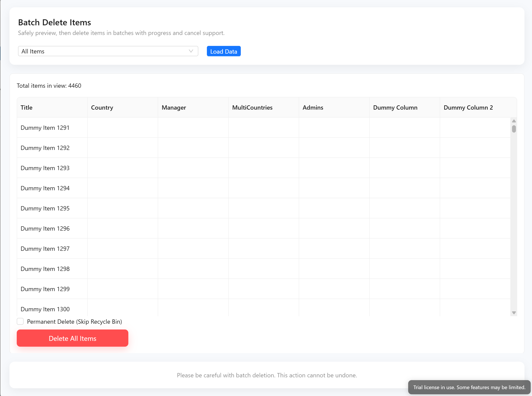Screen dimensions: 532x396
Task: Select the Dummy Item 1300 row
Action: (144, 309)
